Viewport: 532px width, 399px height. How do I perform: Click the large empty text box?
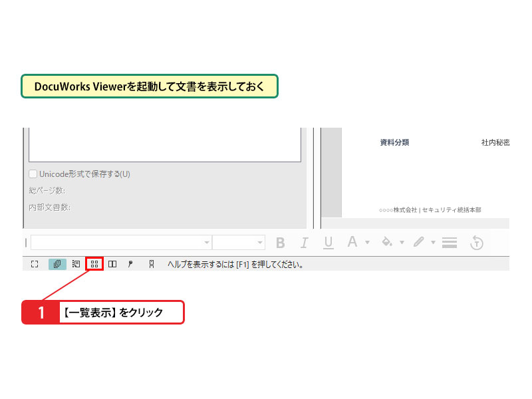click(165, 145)
